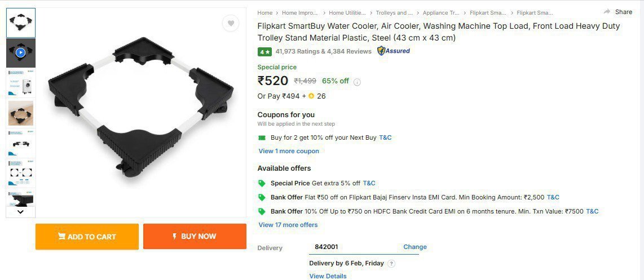Click the ADD TO CART button
Image resolution: width=644 pixels, height=280 pixels.
click(x=87, y=237)
